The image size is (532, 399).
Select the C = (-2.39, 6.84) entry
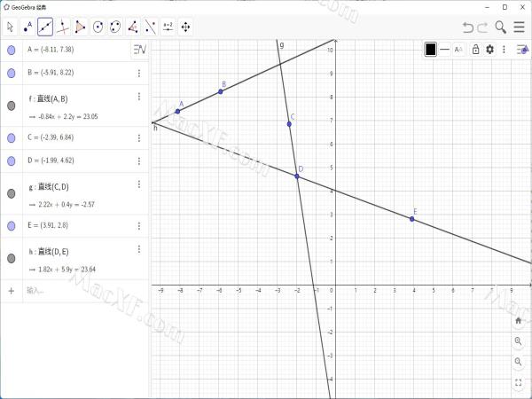[x=51, y=137]
